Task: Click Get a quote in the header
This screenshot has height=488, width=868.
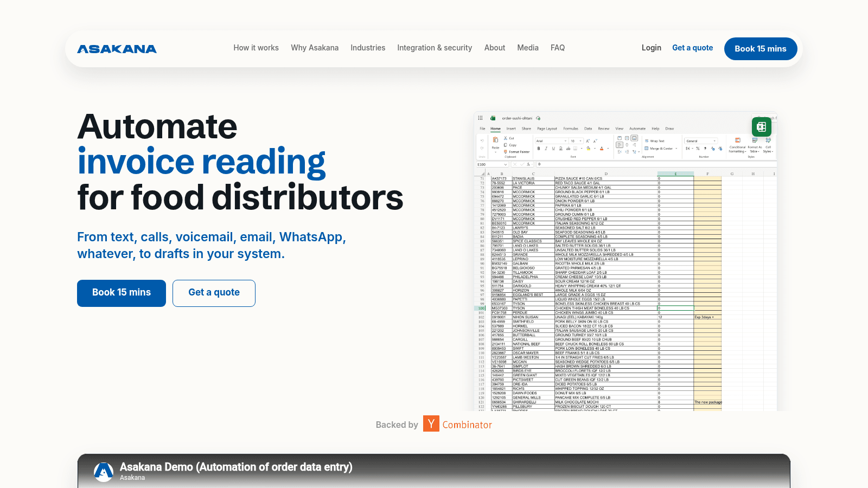Action: coord(693,48)
